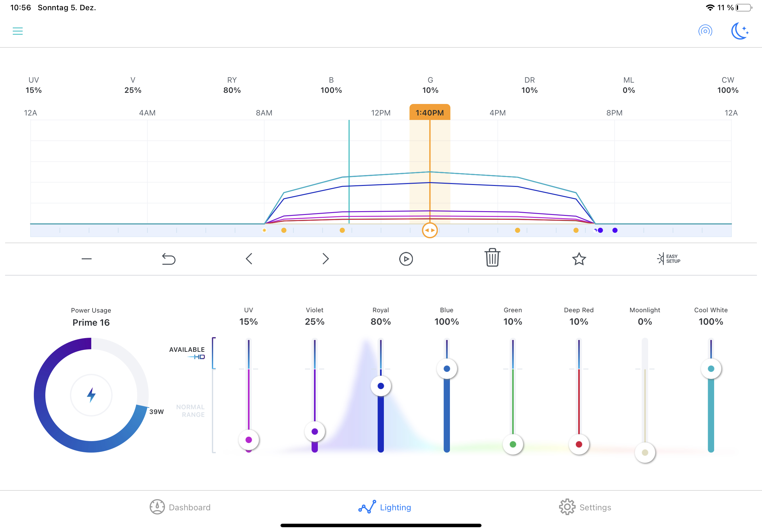Tap the star favorite icon
This screenshot has height=532, width=762.
pyautogui.click(x=579, y=259)
